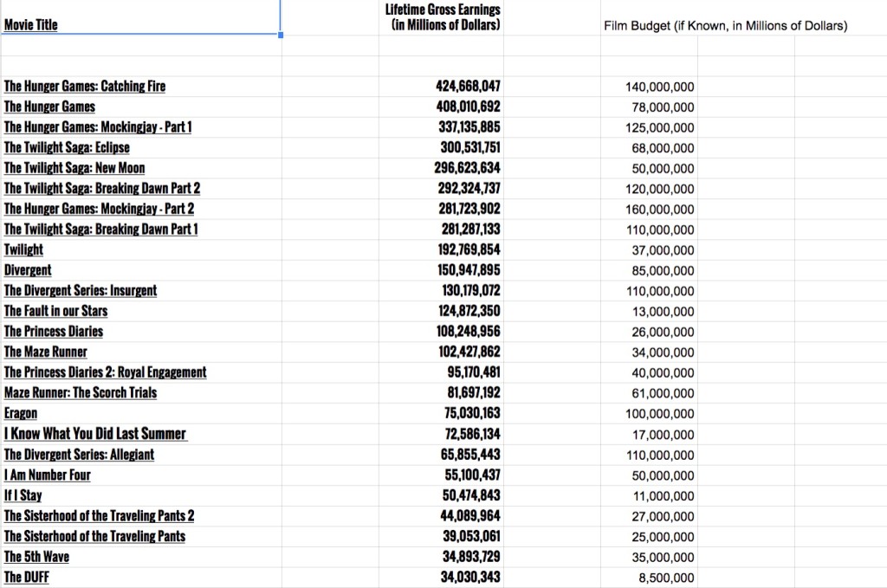Select the Lifetime Gross Earnings header cell

point(441,17)
